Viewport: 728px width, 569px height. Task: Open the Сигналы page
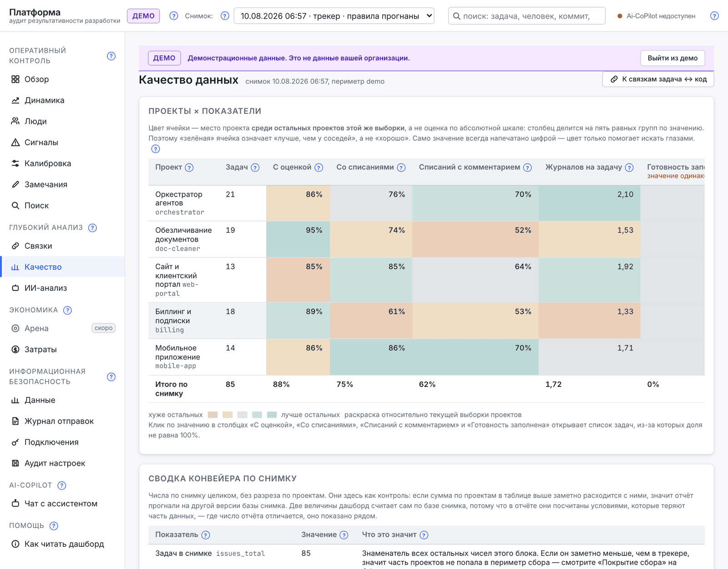click(x=62, y=142)
